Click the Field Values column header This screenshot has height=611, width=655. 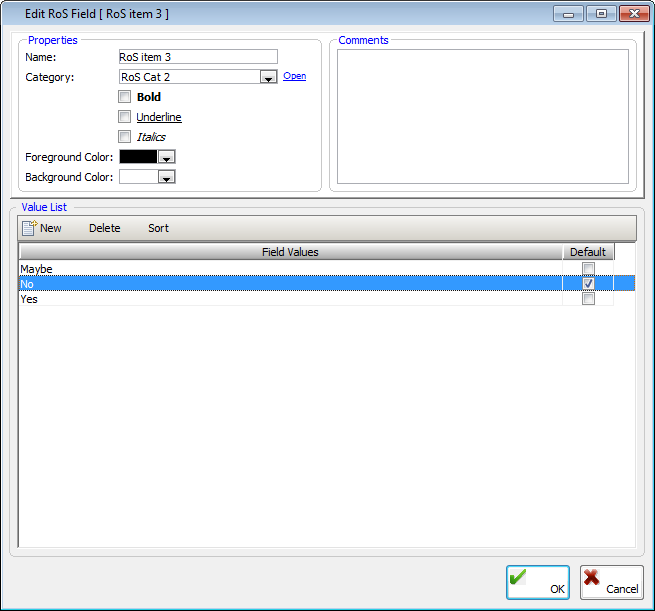pos(290,252)
